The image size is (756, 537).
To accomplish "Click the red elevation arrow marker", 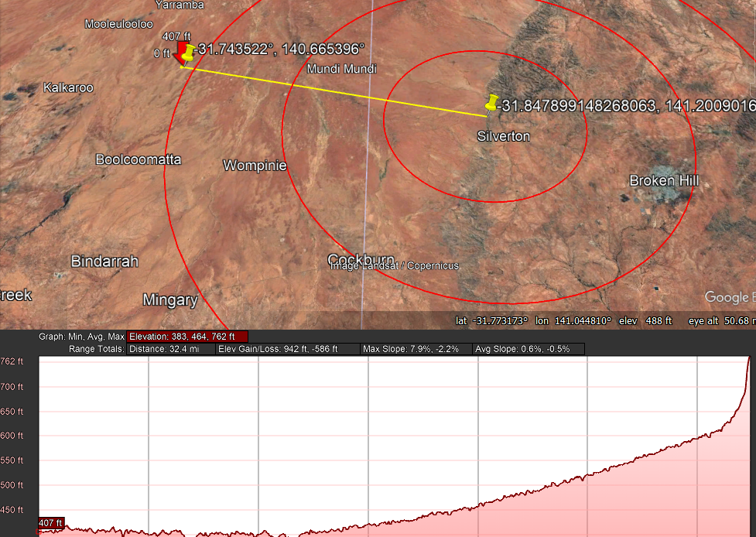I will pyautogui.click(x=182, y=54).
